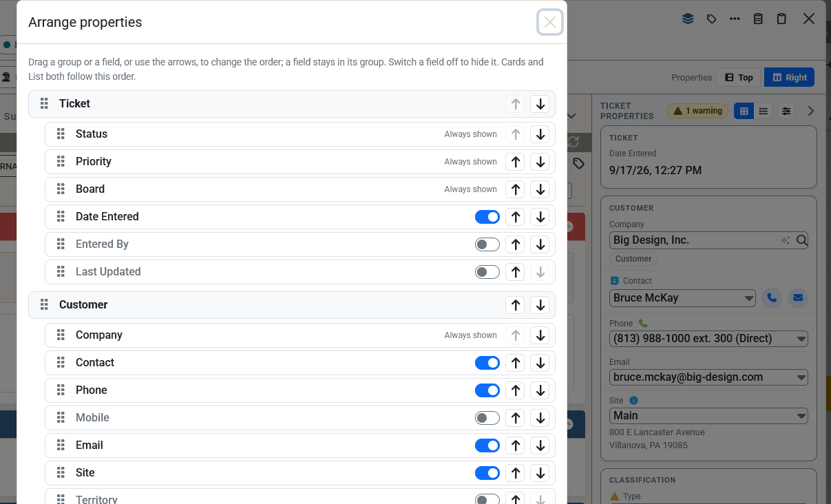
Task: Click the envelope icon next to Bruce McKay
Action: tap(798, 298)
